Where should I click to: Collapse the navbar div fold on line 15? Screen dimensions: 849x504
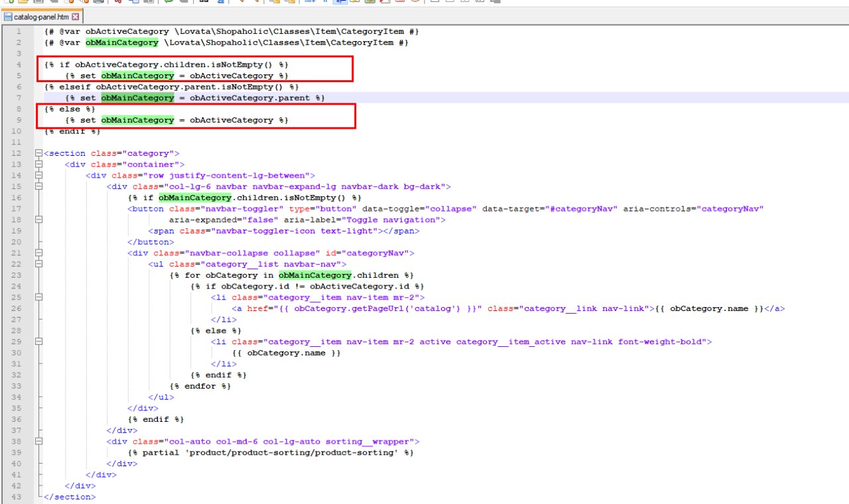click(38, 186)
